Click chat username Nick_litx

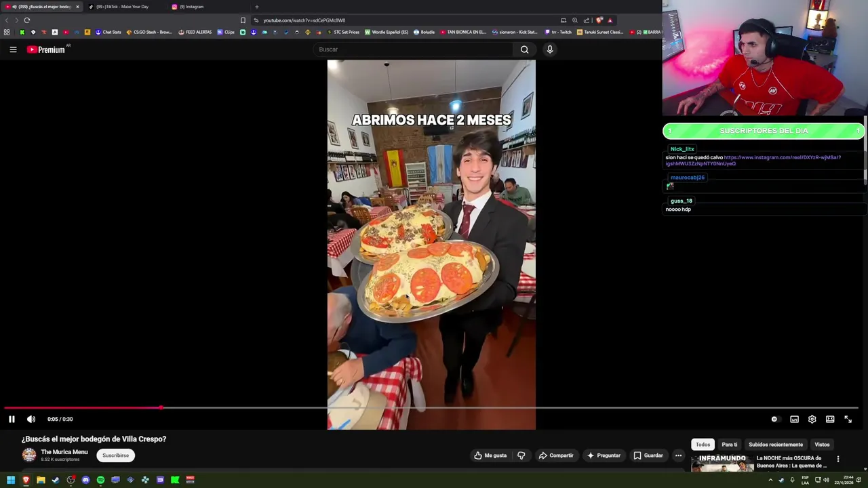tap(682, 149)
